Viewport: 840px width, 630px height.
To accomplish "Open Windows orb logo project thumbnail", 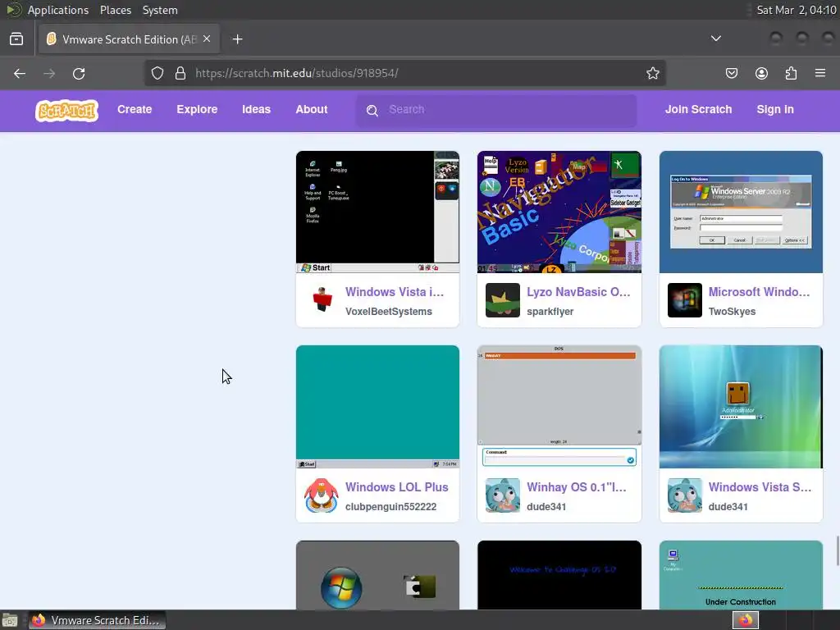I will point(377,575).
